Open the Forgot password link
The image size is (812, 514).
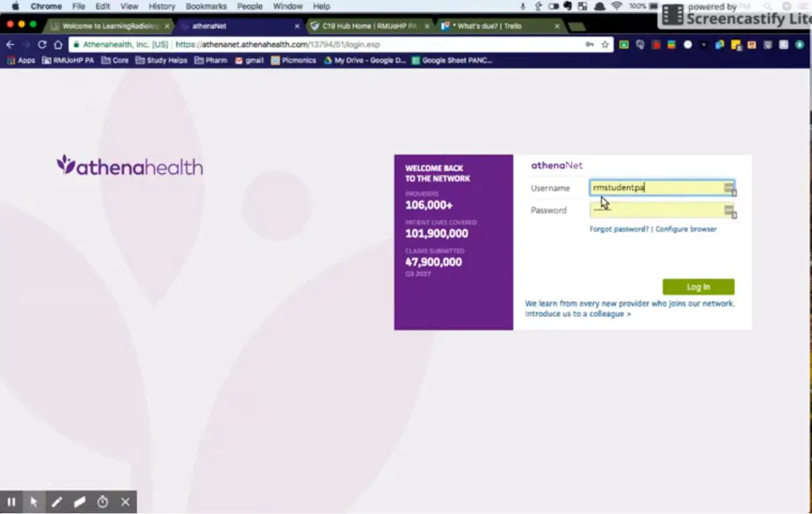click(x=618, y=228)
